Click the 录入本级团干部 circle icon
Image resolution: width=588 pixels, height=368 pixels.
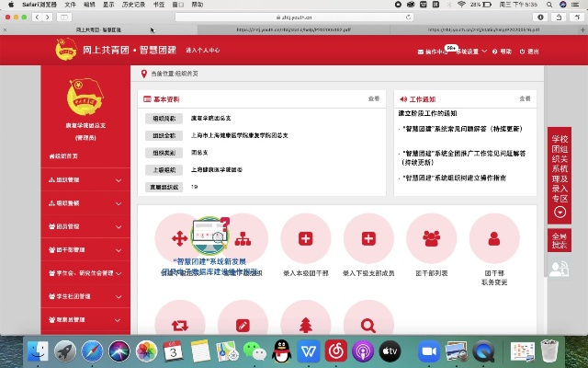tap(305, 238)
